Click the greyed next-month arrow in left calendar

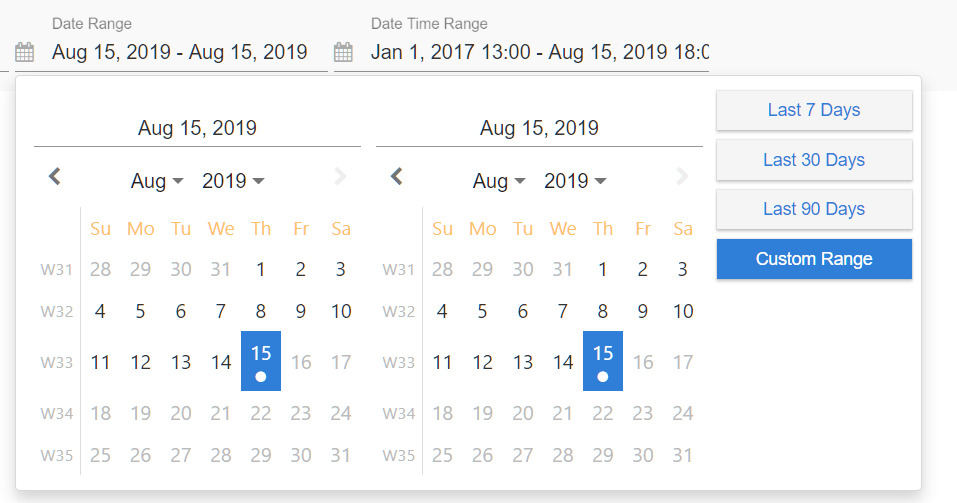340,176
